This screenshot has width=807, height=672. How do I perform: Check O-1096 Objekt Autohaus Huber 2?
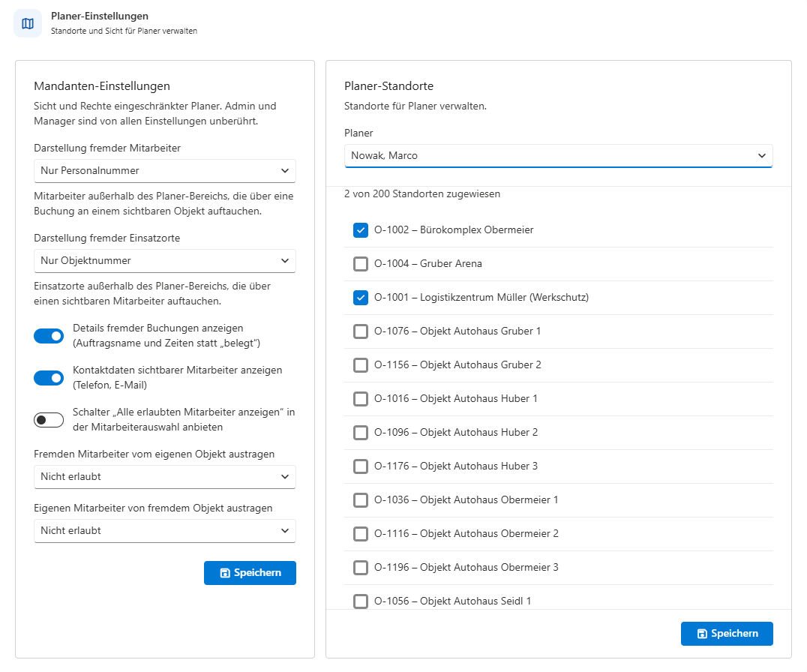(x=361, y=433)
